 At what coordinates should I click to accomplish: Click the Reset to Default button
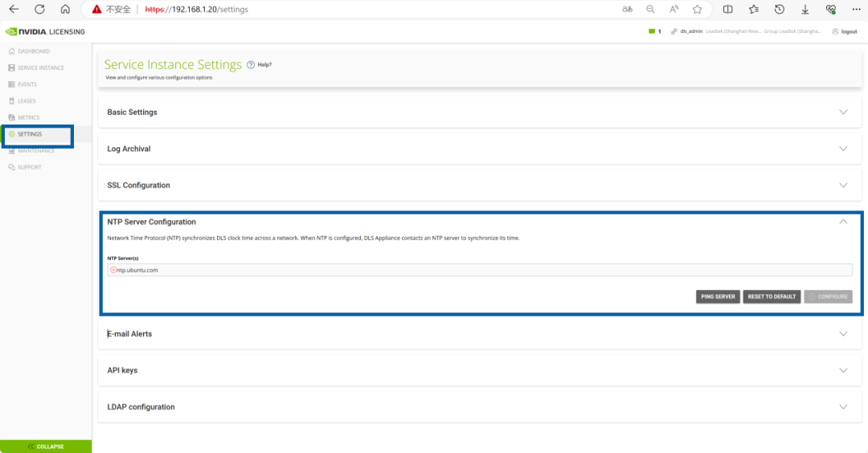[771, 296]
